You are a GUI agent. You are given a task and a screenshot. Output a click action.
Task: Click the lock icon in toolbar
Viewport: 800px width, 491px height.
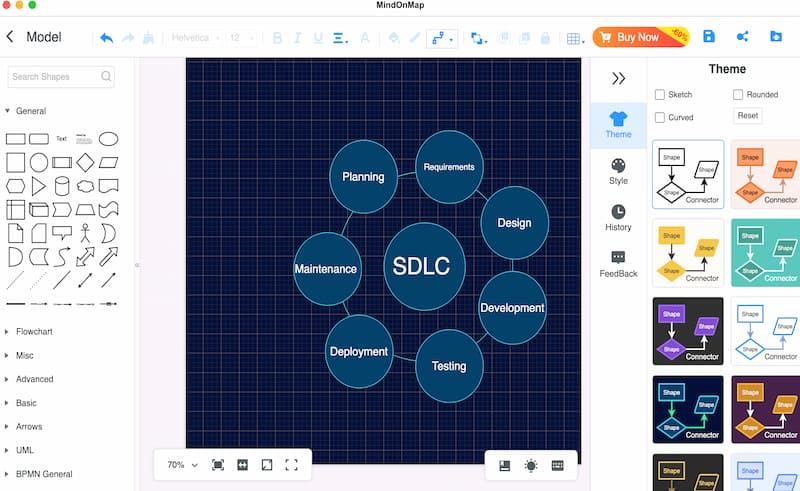[545, 38]
